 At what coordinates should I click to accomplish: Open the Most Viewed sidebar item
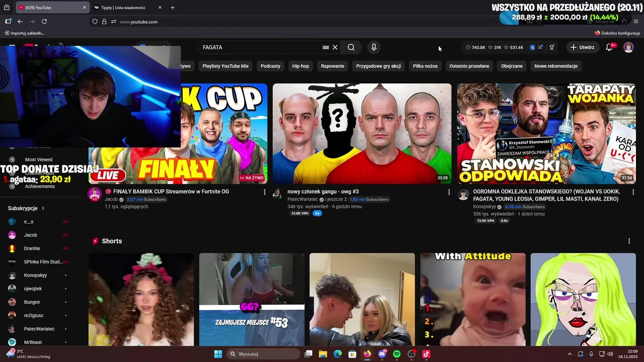click(38, 159)
